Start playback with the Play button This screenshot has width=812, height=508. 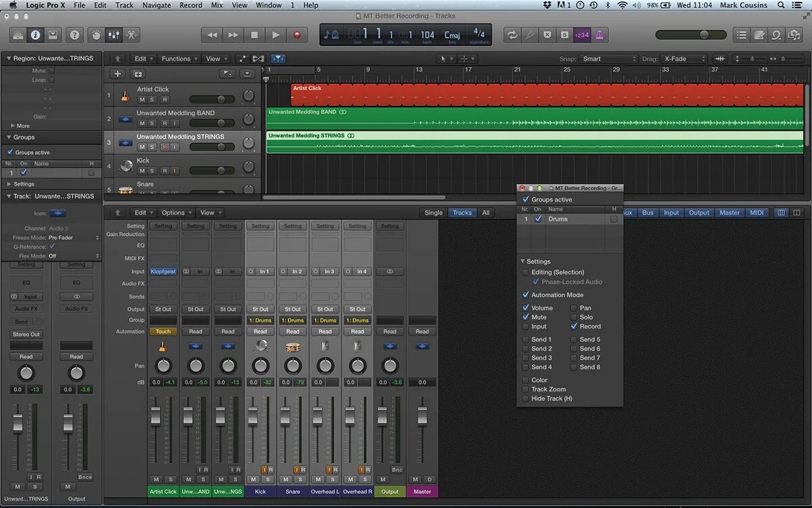tap(275, 35)
